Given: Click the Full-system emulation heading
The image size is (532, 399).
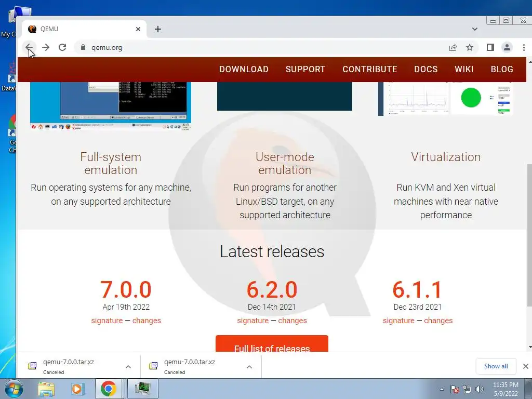Looking at the screenshot, I should 111,163.
